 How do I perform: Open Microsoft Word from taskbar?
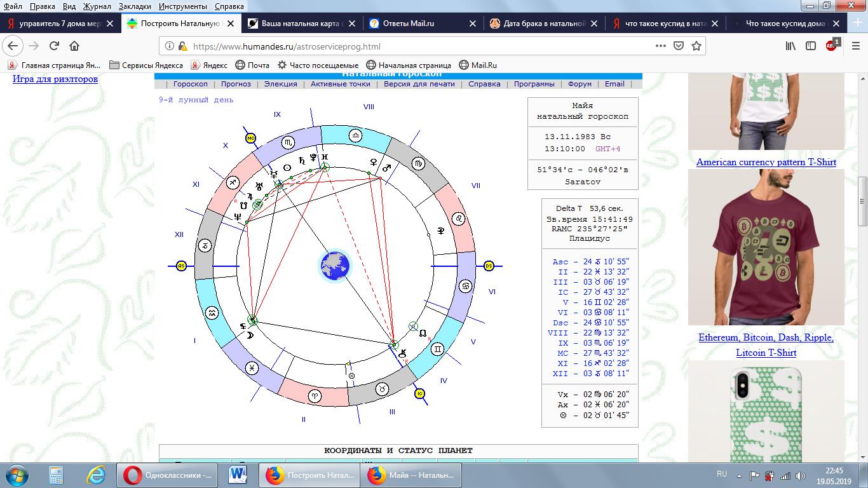(x=238, y=475)
